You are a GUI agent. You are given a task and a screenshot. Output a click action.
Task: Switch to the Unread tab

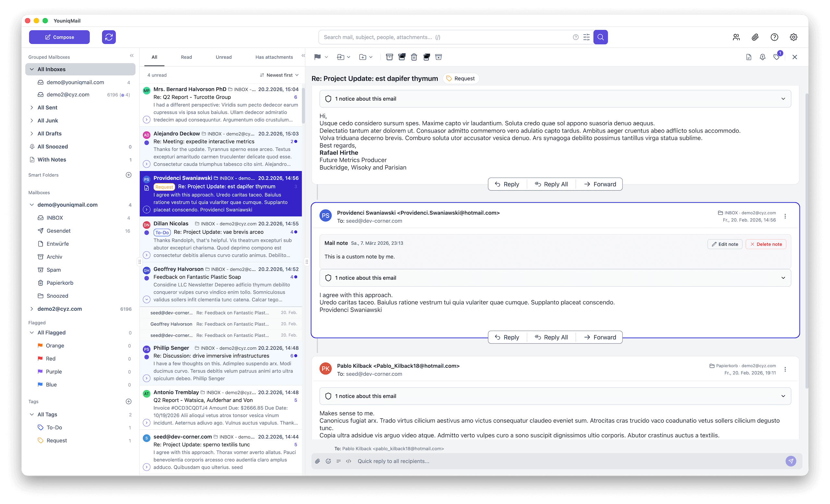coord(224,57)
